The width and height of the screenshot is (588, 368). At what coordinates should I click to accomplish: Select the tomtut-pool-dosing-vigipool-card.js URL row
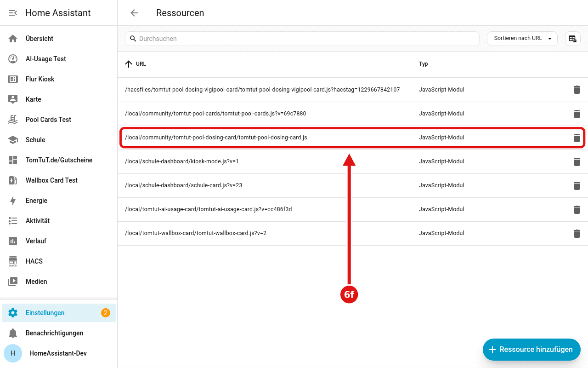pos(353,90)
